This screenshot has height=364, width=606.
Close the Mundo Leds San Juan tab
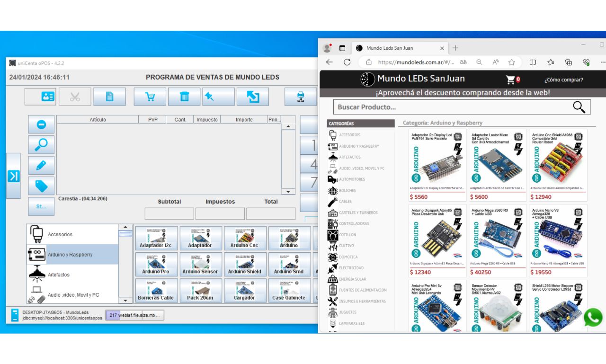442,48
